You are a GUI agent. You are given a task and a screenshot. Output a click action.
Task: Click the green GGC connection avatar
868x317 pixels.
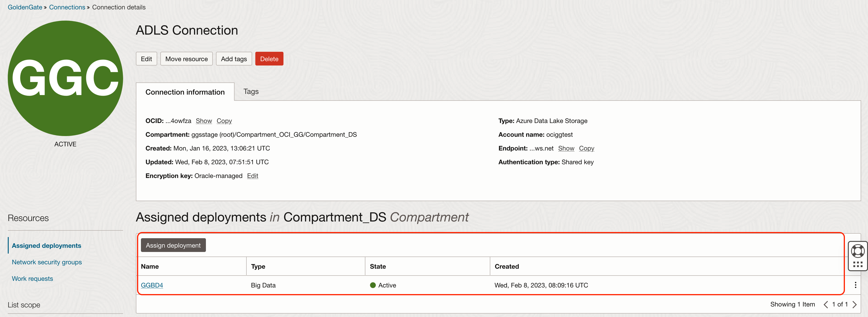pos(65,78)
